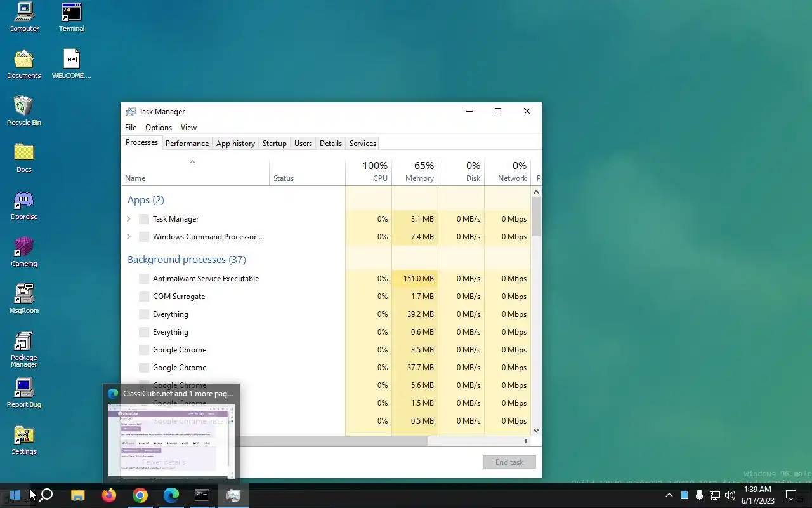Switch to the Startup tab
812x508 pixels.
click(x=275, y=144)
